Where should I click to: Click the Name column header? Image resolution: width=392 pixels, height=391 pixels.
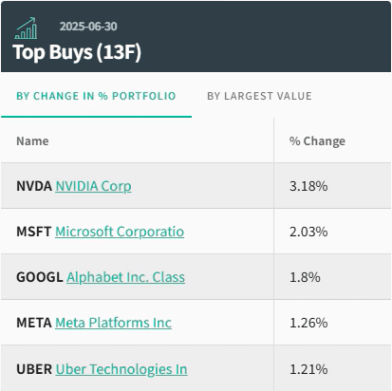[33, 141]
